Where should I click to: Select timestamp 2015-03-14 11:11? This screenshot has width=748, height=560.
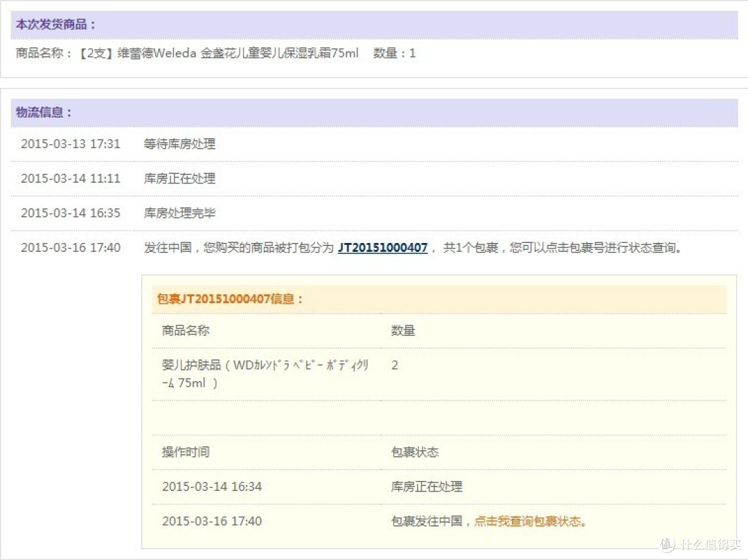pyautogui.click(x=71, y=179)
